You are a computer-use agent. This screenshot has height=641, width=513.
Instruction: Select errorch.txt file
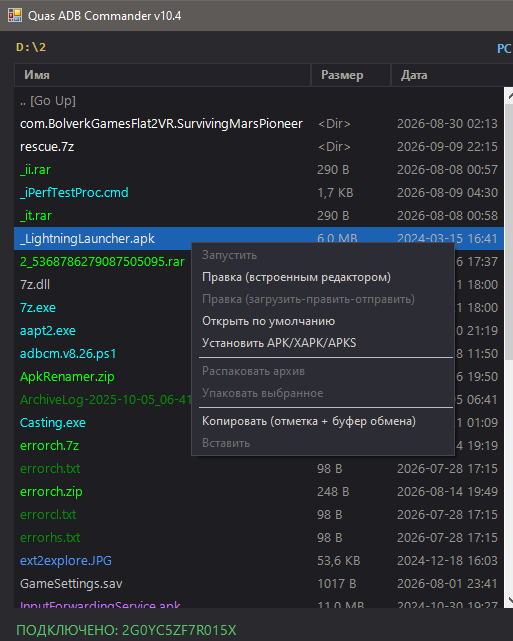(x=259, y=468)
